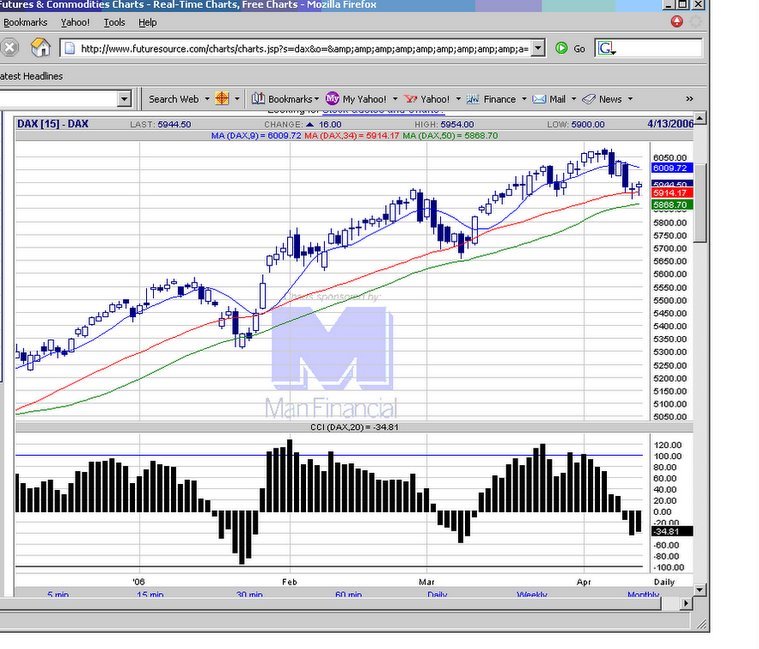
Task: Click the red 5914.17 MA price label
Action: (672, 193)
